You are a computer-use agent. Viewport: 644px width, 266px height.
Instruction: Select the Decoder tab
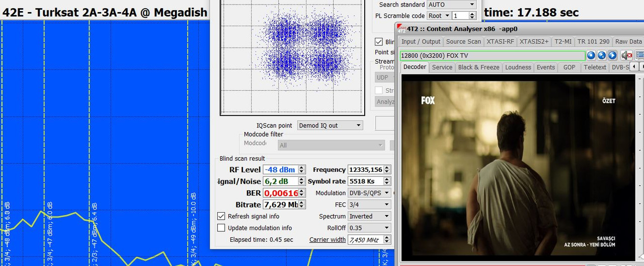point(415,66)
